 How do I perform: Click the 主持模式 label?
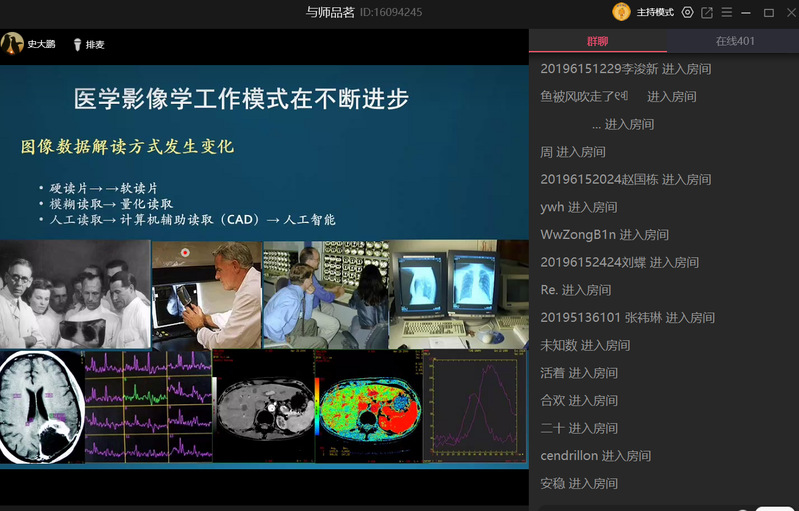click(656, 12)
